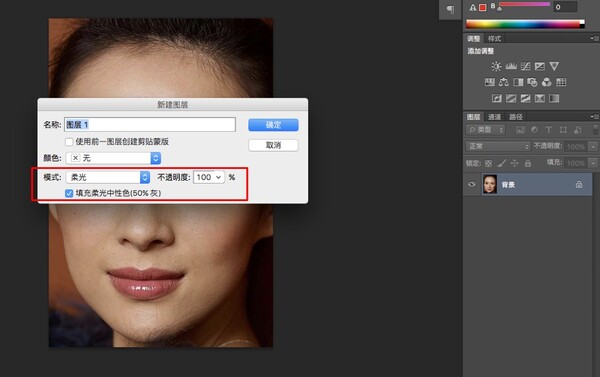Filter layers by adjustment layers icon
Viewport: 600px width, 377px height.
click(535, 130)
